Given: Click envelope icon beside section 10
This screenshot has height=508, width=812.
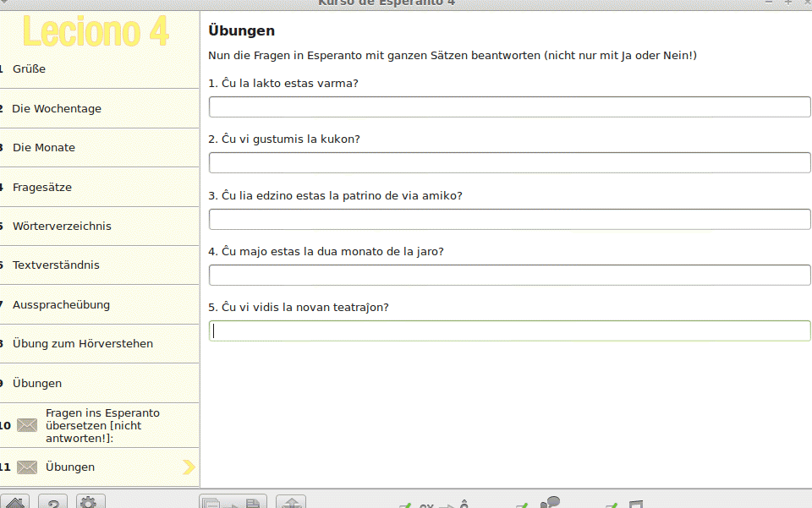Looking at the screenshot, I should pyautogui.click(x=27, y=425).
